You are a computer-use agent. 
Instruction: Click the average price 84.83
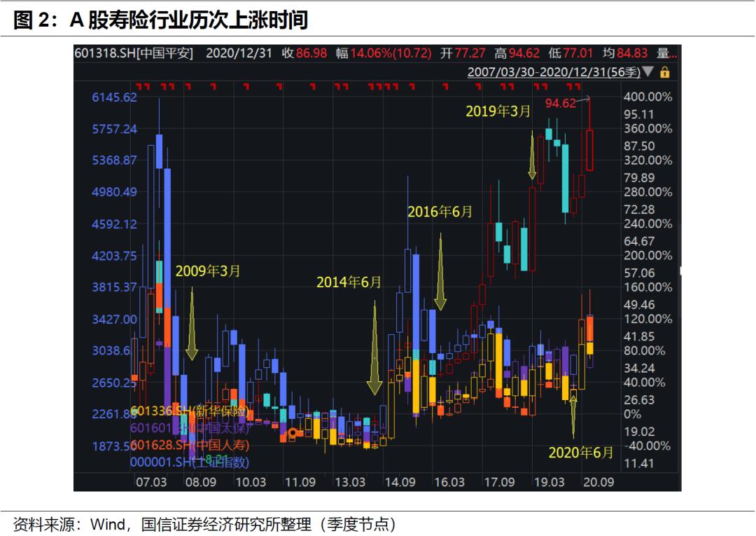point(632,53)
